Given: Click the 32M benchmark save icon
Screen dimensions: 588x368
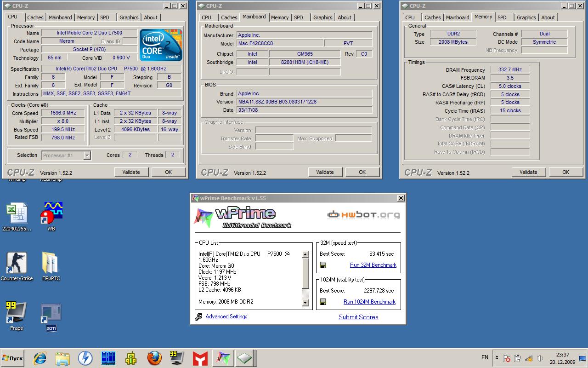Looking at the screenshot, I should pyautogui.click(x=323, y=265).
